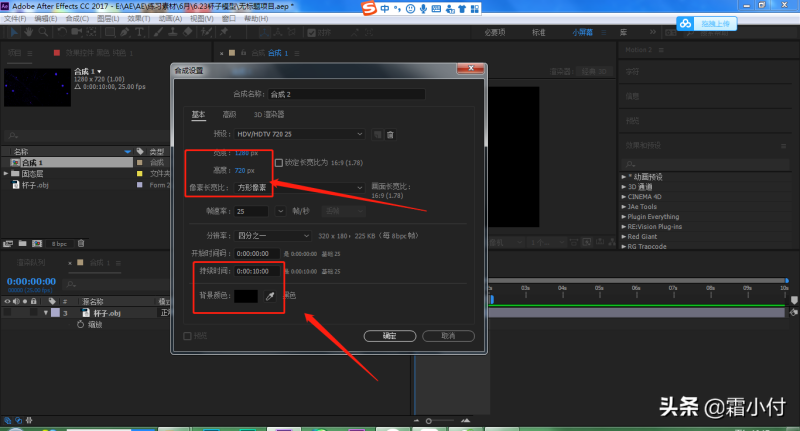Open the frame rate dropdown arrow

point(281,211)
